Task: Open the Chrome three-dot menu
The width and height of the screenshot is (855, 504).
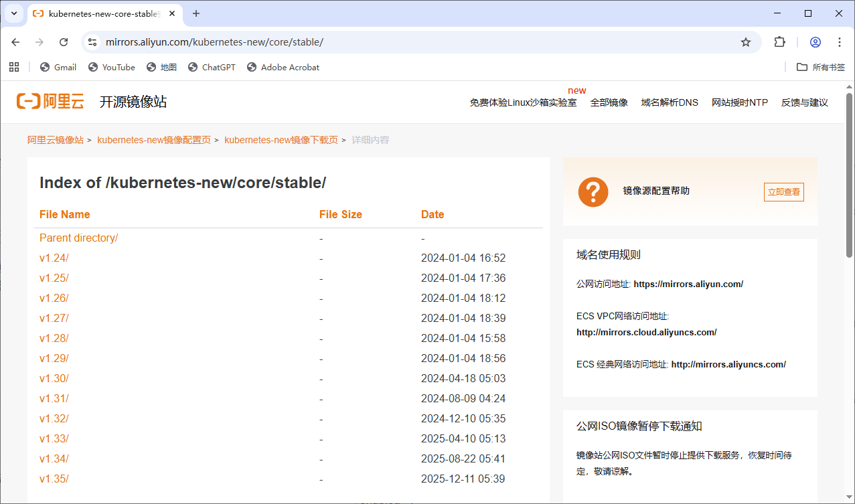Action: pyautogui.click(x=840, y=42)
